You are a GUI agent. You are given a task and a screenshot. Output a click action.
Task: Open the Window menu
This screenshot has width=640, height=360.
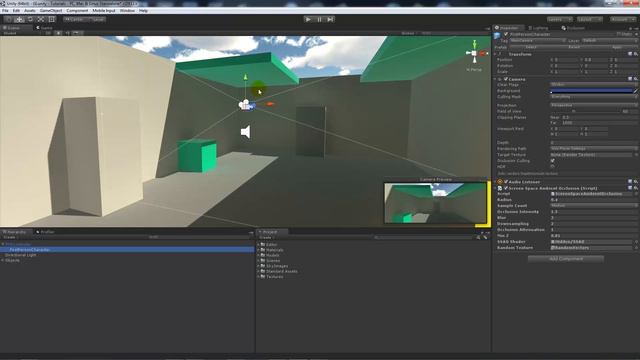127,11
